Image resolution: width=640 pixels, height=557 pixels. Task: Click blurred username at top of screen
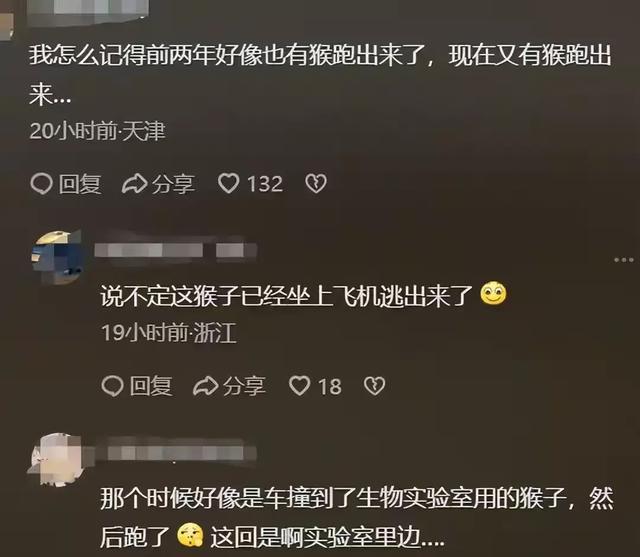point(88,10)
